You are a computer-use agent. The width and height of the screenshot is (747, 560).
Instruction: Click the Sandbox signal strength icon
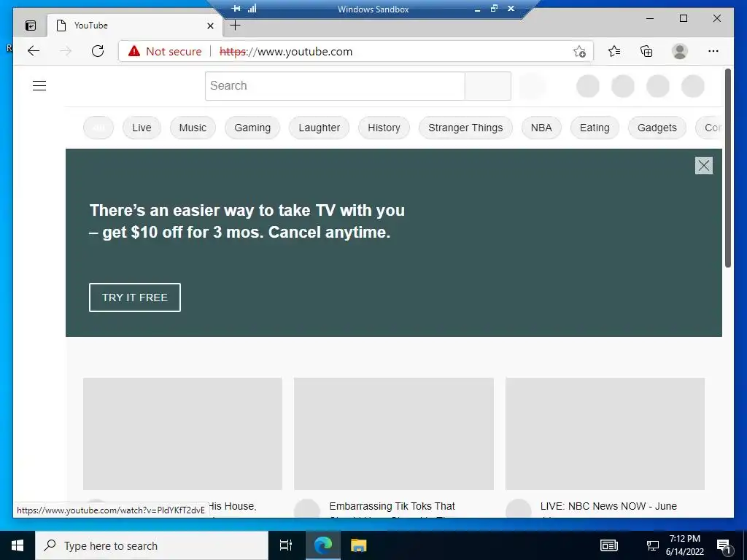(252, 9)
